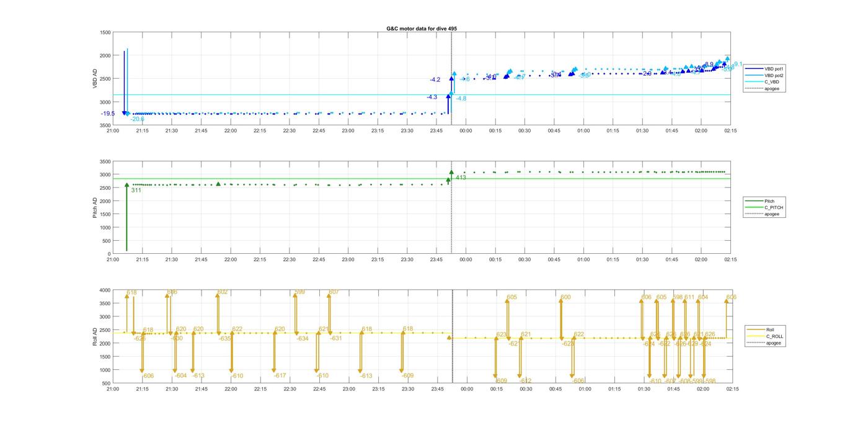868x430 pixels.
Task: Click the '611' label in Roll plot
Action: click(689, 298)
